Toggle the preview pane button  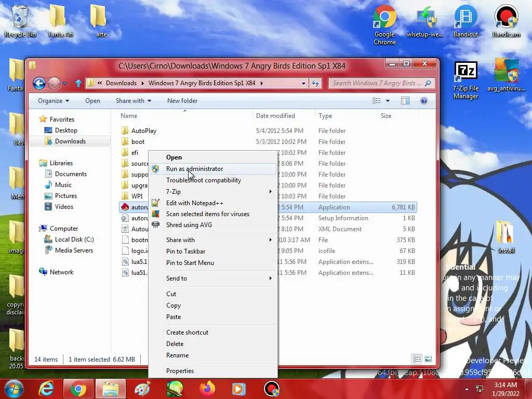(405, 101)
